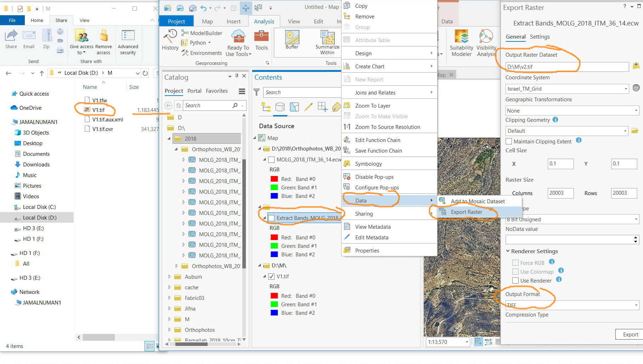
Task: Check the Use Renderer option
Action: coord(515,280)
